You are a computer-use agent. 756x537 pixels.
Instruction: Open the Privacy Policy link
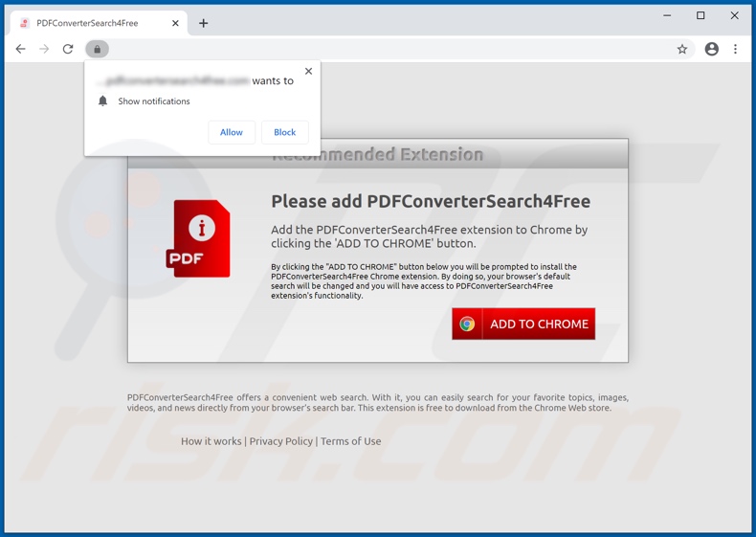(x=281, y=441)
